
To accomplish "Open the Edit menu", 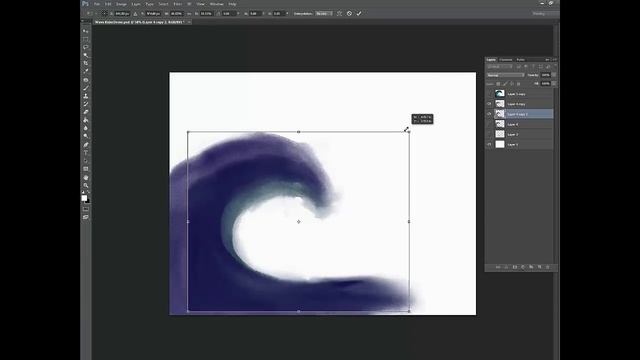I will click(108, 4).
